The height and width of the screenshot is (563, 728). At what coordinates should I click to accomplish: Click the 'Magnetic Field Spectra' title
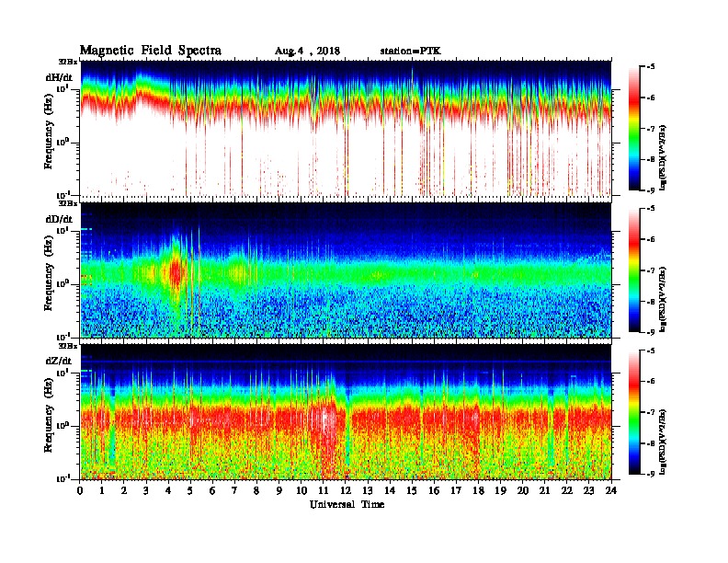click(151, 51)
